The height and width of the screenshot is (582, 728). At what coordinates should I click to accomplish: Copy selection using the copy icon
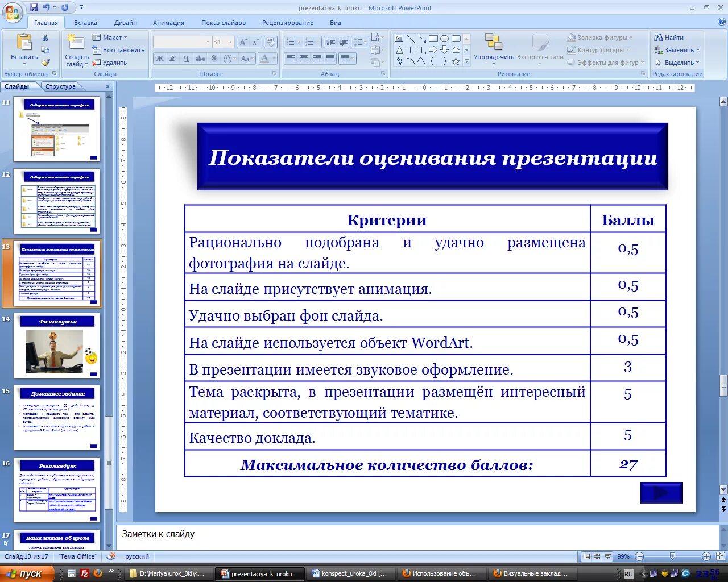pyautogui.click(x=45, y=50)
